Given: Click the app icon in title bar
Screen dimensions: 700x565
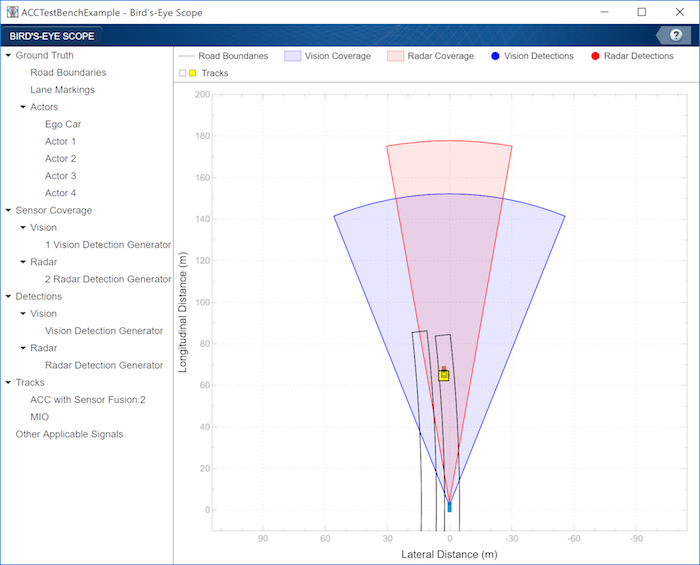Looking at the screenshot, I should [x=12, y=12].
